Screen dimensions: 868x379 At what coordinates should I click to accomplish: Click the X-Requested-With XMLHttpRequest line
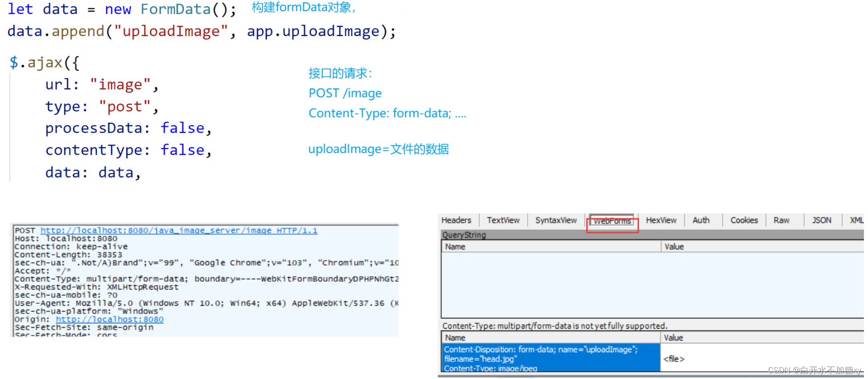(x=96, y=287)
